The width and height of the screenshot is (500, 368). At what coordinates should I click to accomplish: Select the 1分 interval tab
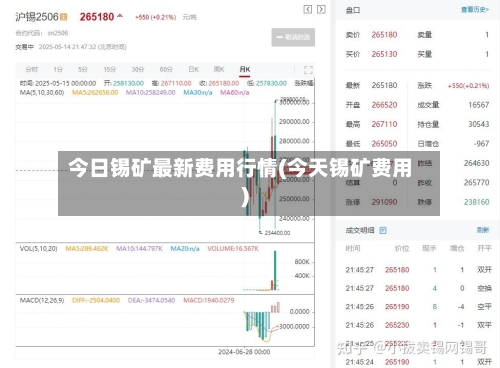pos(58,69)
